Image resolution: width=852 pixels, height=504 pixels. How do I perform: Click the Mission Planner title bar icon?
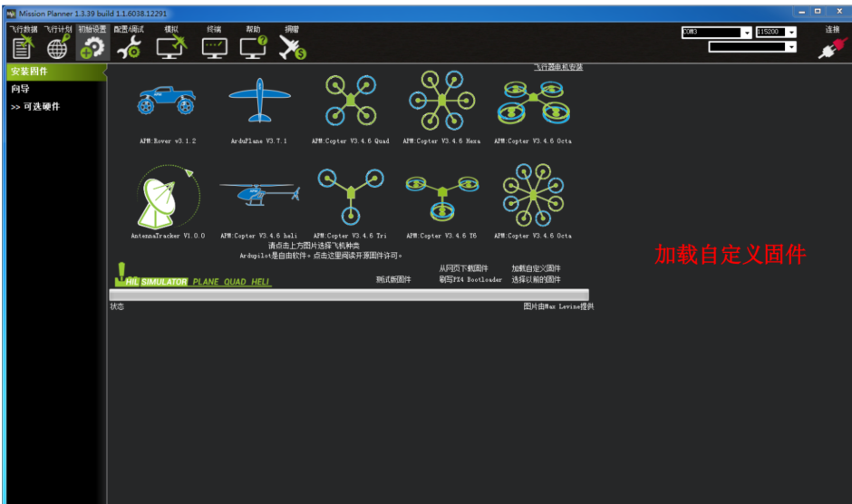pyautogui.click(x=12, y=13)
